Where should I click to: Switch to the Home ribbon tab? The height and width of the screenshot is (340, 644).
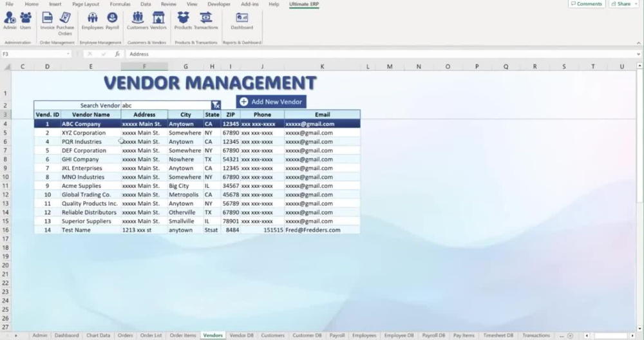pos(32,4)
